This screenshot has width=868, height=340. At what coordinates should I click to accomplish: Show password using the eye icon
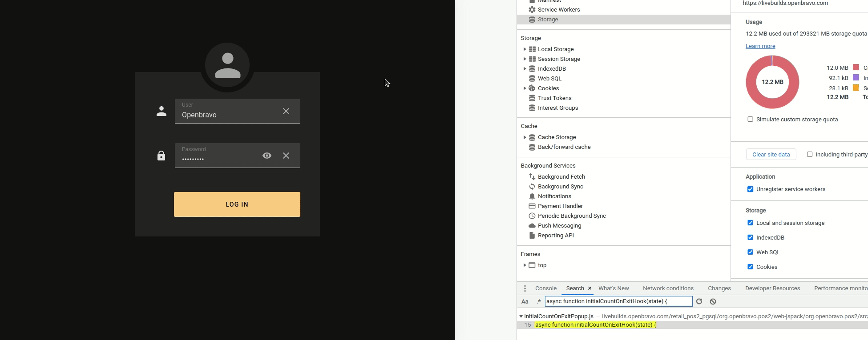pyautogui.click(x=267, y=156)
